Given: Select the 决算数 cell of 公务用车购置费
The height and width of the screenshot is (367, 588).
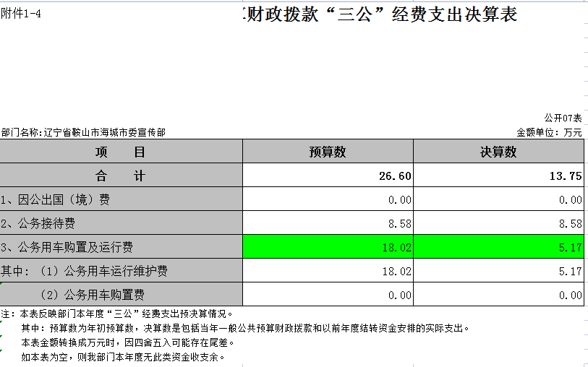Looking at the screenshot, I should pos(498,294).
